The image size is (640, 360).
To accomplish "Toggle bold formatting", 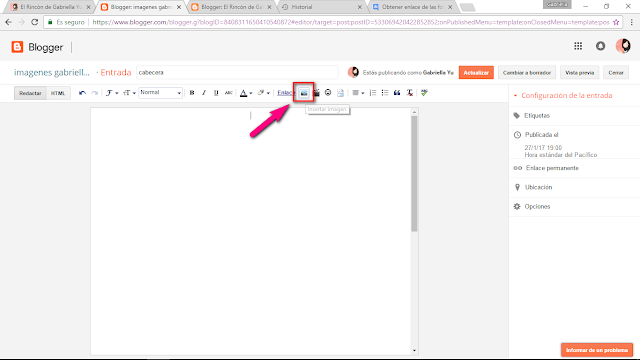I will [192, 93].
